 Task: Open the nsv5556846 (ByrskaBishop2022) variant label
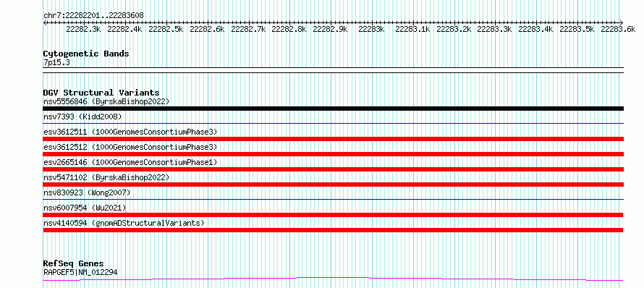(106, 101)
